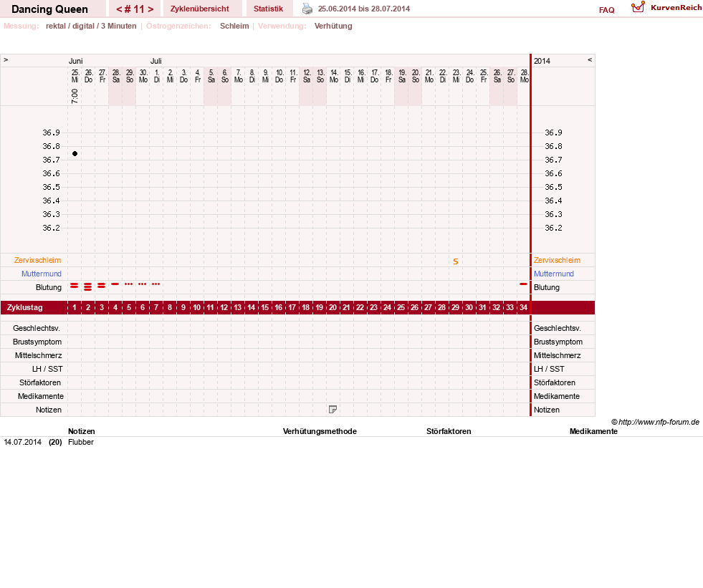The width and height of the screenshot is (703, 588).
Task: Open the Zyklenübersicht tab
Action: [199, 9]
